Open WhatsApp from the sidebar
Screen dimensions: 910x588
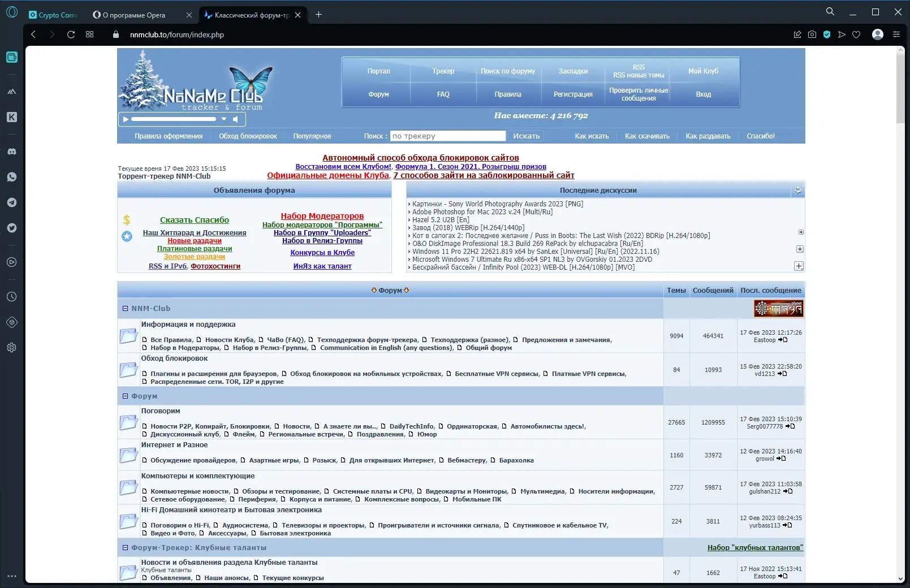click(12, 177)
